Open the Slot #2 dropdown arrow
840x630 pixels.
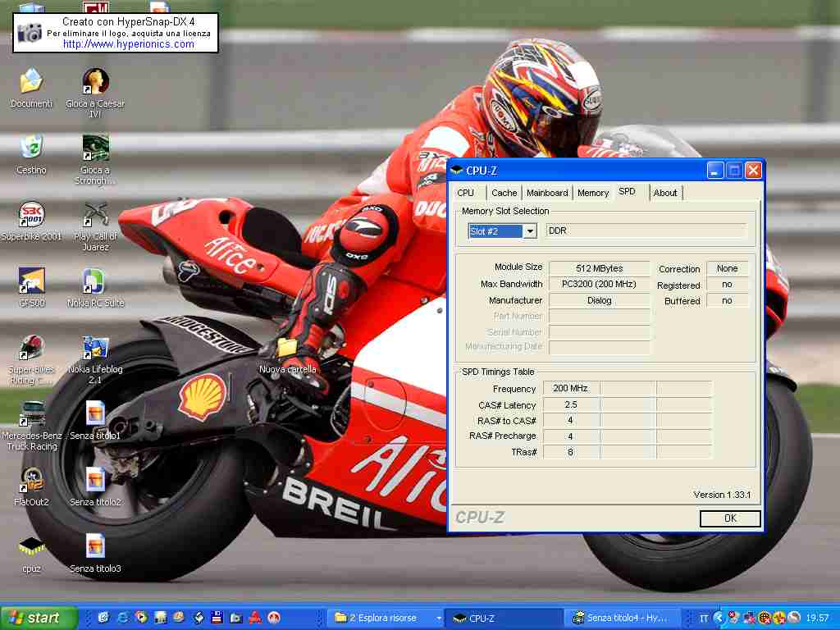(x=529, y=231)
